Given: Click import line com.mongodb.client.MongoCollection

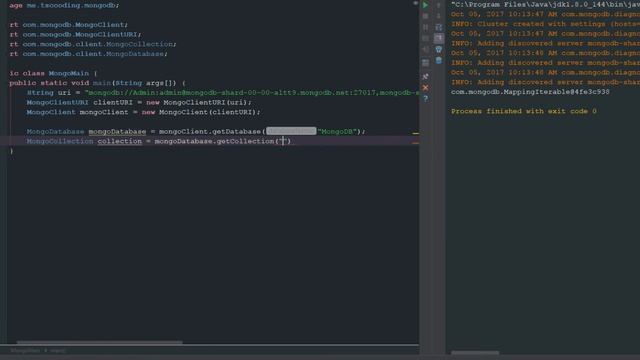Looking at the screenshot, I should (x=93, y=44).
